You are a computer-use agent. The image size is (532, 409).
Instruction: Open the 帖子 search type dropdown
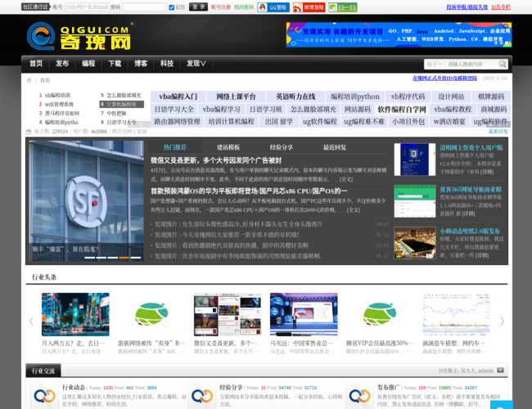[434, 64]
